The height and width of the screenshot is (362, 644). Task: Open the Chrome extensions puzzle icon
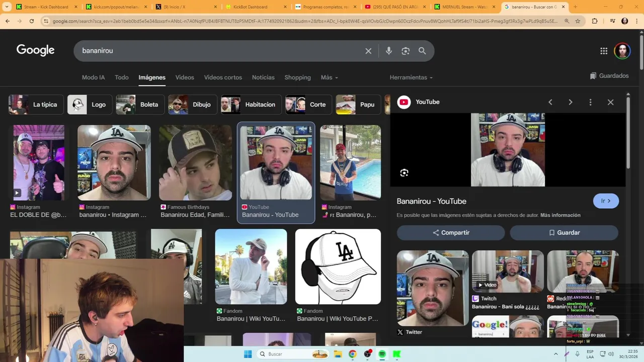click(x=595, y=21)
